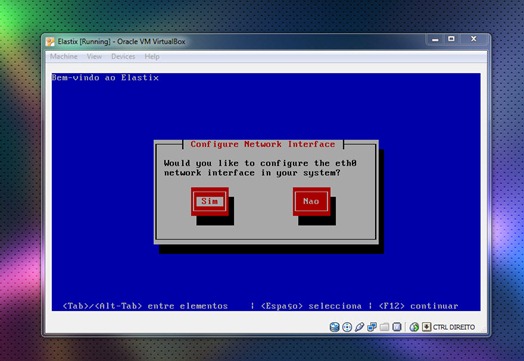Click the USB devices status icon
Viewport: 524px width, 361px height.
point(359,327)
